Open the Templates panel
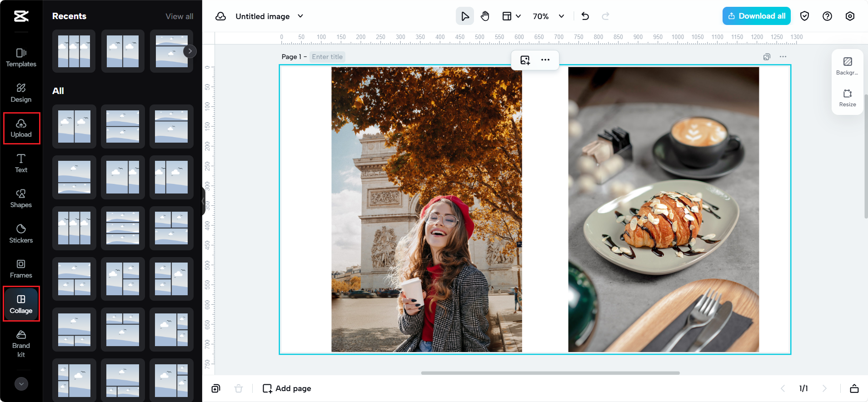This screenshot has width=868, height=402. click(x=21, y=58)
